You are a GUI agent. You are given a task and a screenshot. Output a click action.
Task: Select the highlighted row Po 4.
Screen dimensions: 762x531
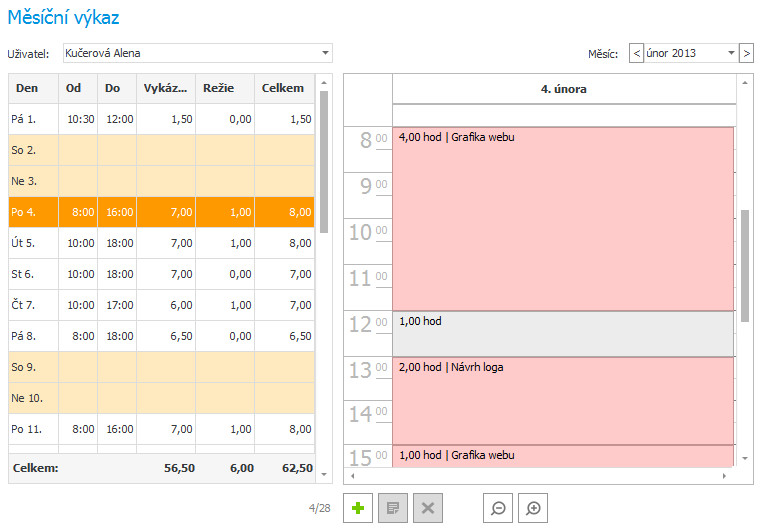click(161, 212)
